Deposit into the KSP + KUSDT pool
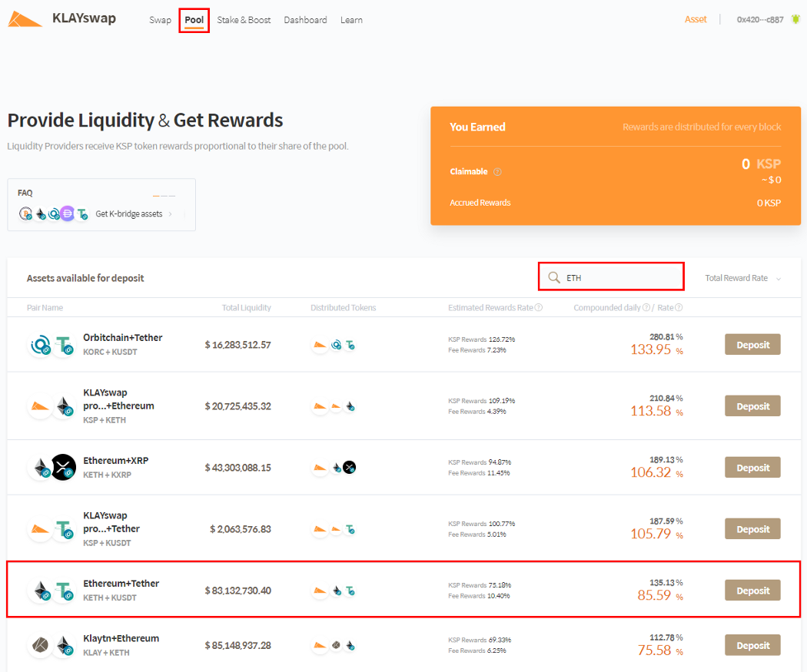Image resolution: width=807 pixels, height=672 pixels. (752, 528)
